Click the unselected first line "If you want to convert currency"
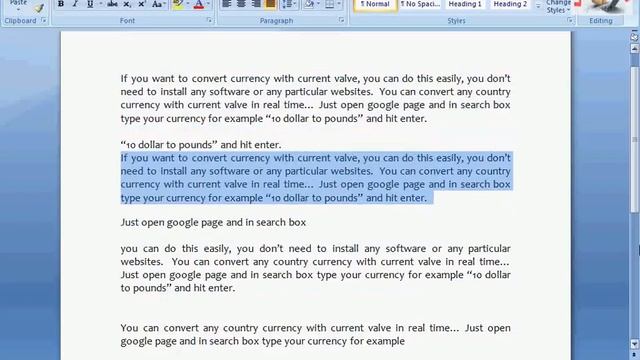 [x=316, y=78]
